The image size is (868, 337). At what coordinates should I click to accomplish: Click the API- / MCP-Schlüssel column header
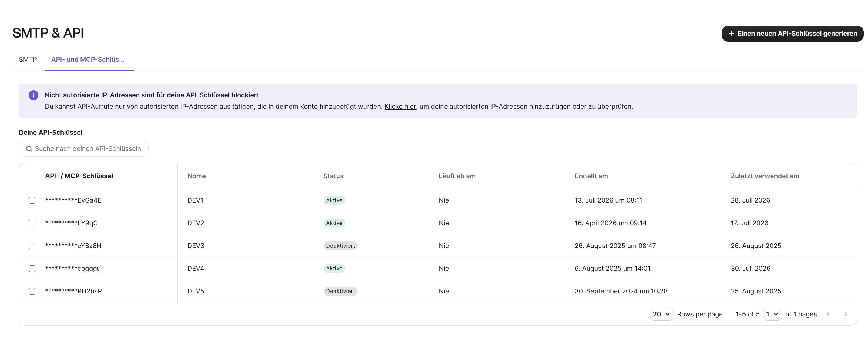click(x=79, y=176)
